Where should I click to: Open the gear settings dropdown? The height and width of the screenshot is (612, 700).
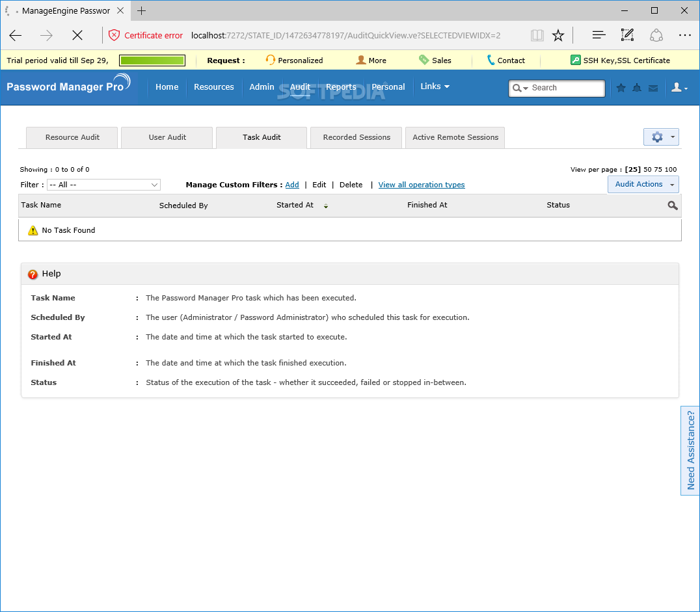click(x=661, y=137)
